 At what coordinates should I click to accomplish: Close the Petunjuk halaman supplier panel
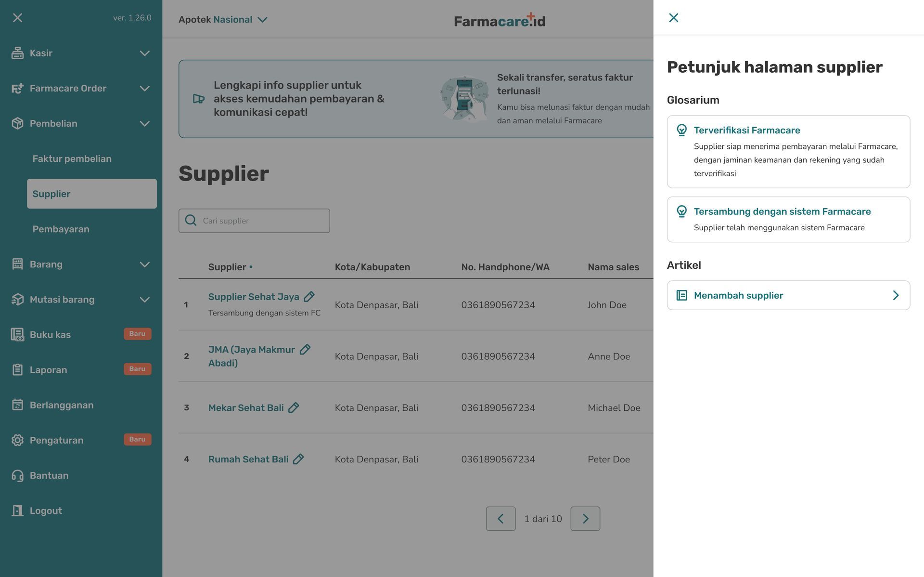673,18
